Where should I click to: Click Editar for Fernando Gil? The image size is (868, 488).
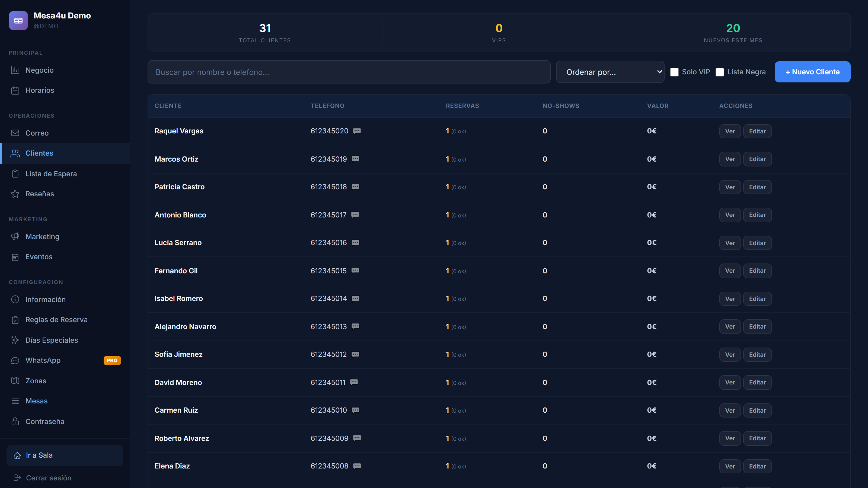point(757,271)
